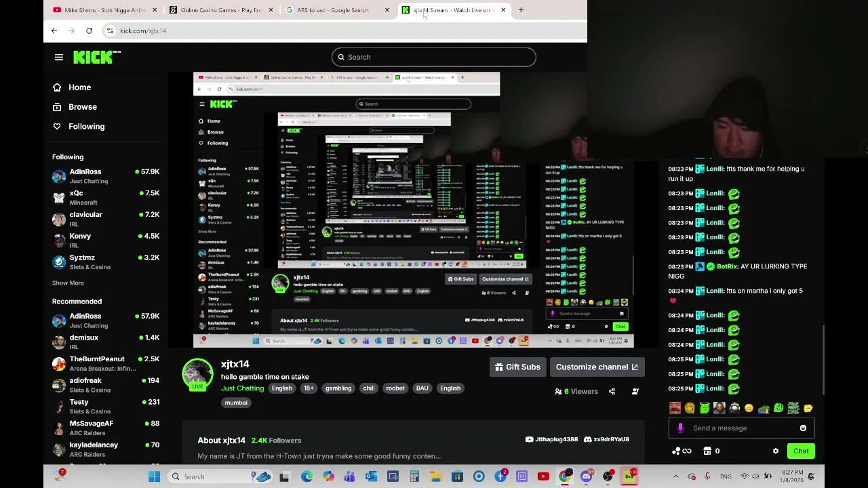Click the gambling tag
This screenshot has height=488, width=868.
[x=338, y=388]
